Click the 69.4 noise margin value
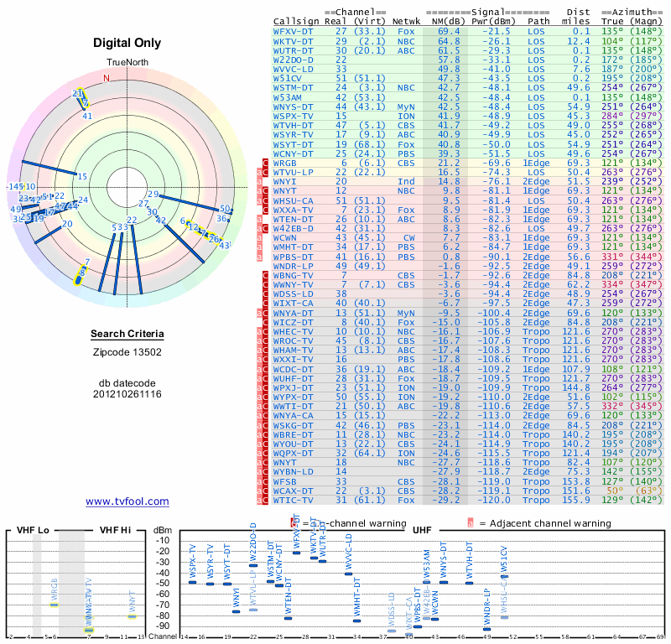This screenshot has width=671, height=644. point(449,32)
